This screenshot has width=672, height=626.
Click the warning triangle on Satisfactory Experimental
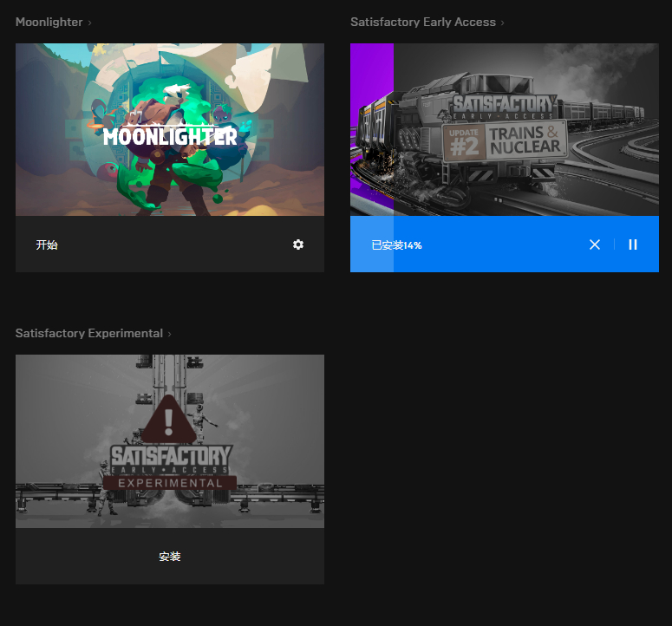[169, 420]
